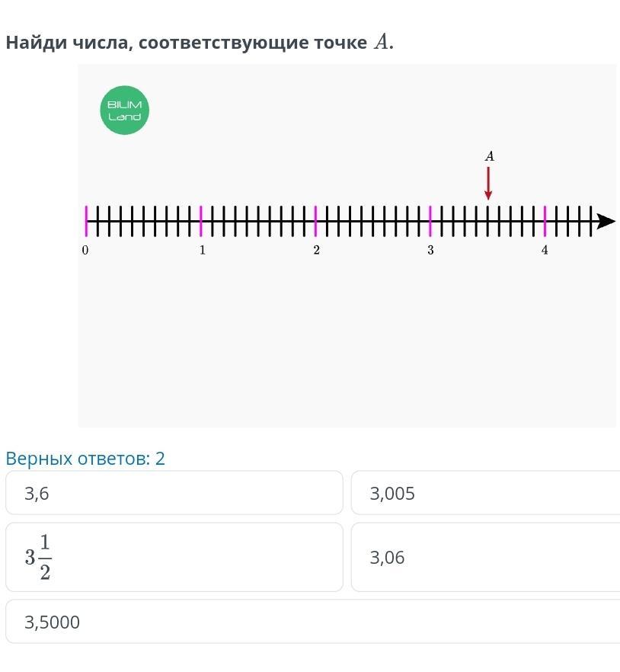Screen dimensions: 620x672
Task: Choose the mixed fraction 3 1/2 answer
Action: coord(174,557)
